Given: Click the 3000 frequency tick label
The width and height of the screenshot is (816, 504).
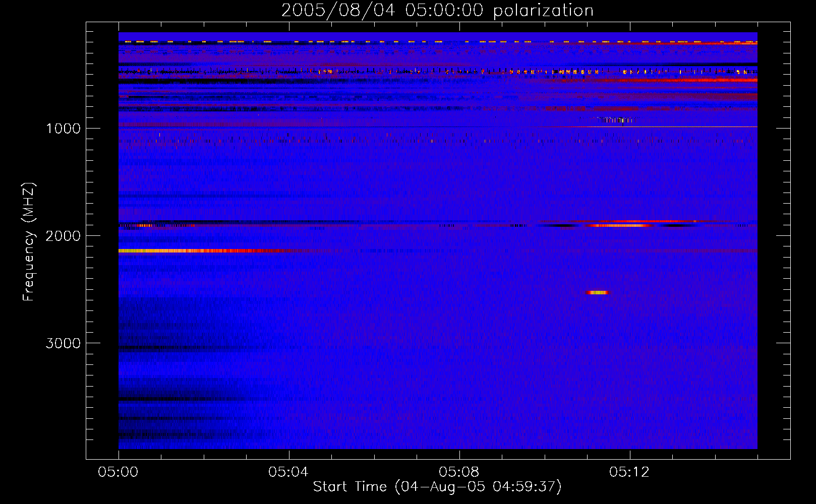Looking at the screenshot, I should pos(63,343).
